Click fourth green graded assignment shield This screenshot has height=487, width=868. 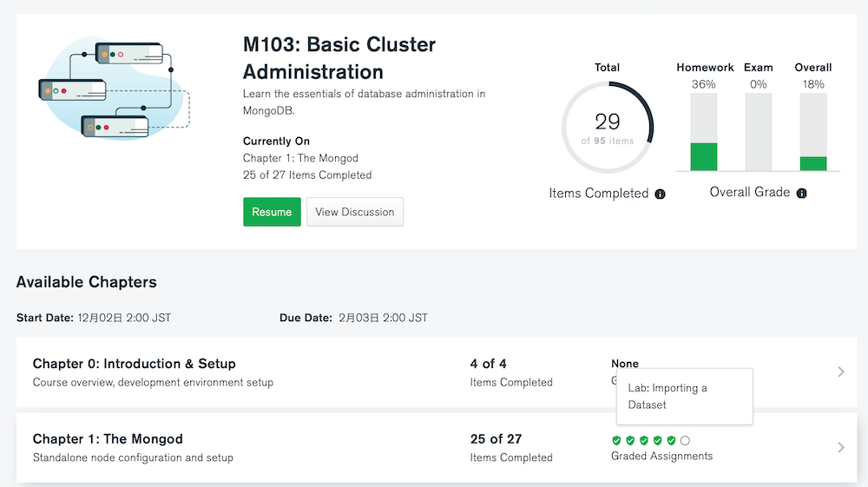pyautogui.click(x=658, y=440)
